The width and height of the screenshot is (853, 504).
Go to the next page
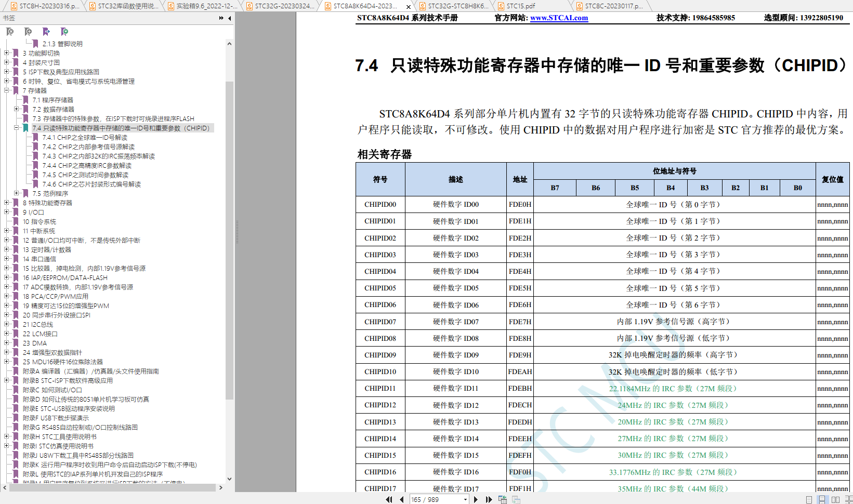pos(476,499)
